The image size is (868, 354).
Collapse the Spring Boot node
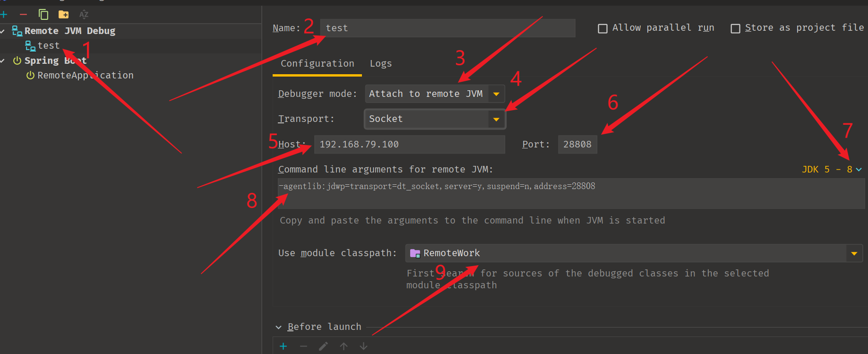tap(3, 61)
